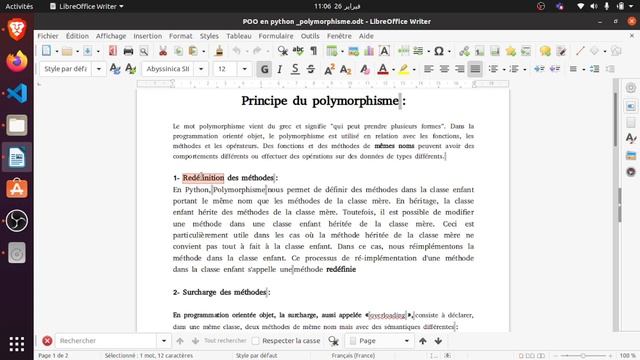
Task: Go to the next page with down arrow
Action: pos(438,341)
